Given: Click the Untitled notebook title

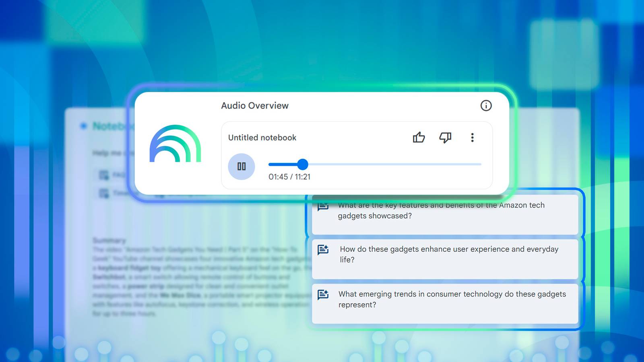Looking at the screenshot, I should 262,138.
